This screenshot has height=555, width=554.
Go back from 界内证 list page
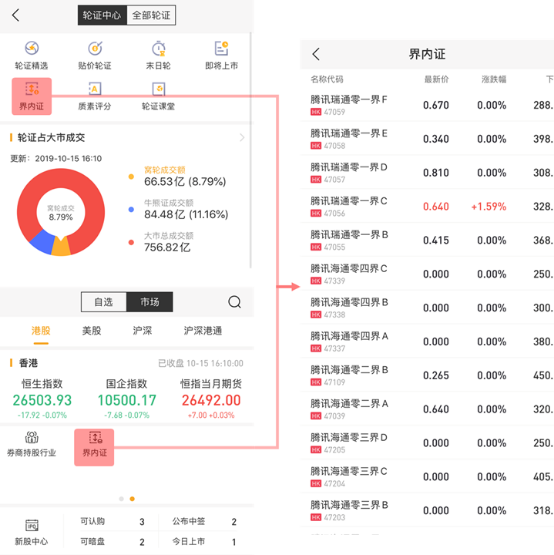pyautogui.click(x=316, y=54)
